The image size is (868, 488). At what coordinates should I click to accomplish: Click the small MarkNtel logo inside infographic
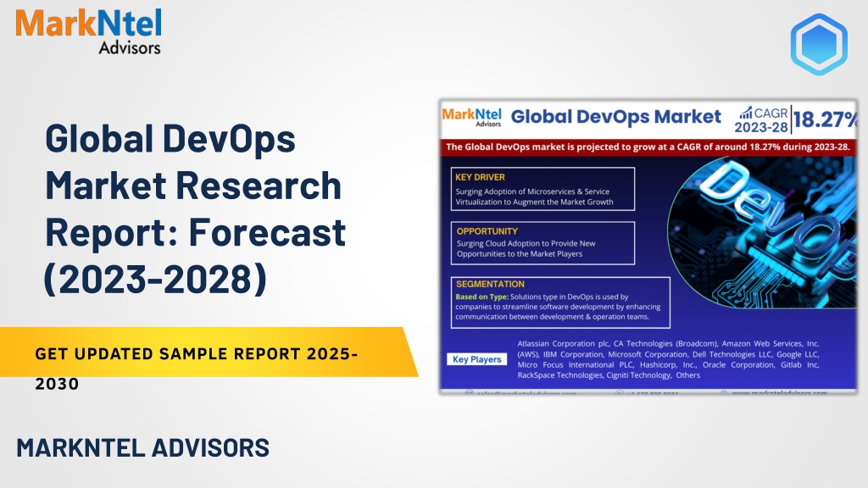click(x=471, y=117)
